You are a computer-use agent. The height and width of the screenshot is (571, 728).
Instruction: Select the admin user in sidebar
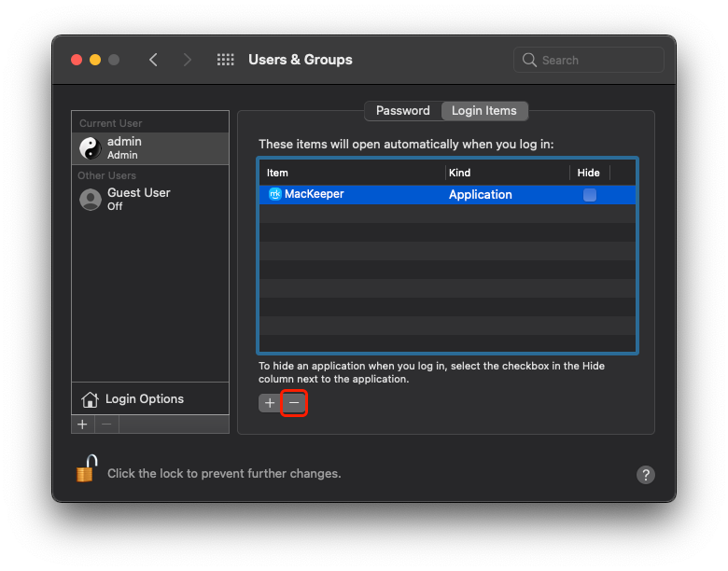tap(150, 148)
